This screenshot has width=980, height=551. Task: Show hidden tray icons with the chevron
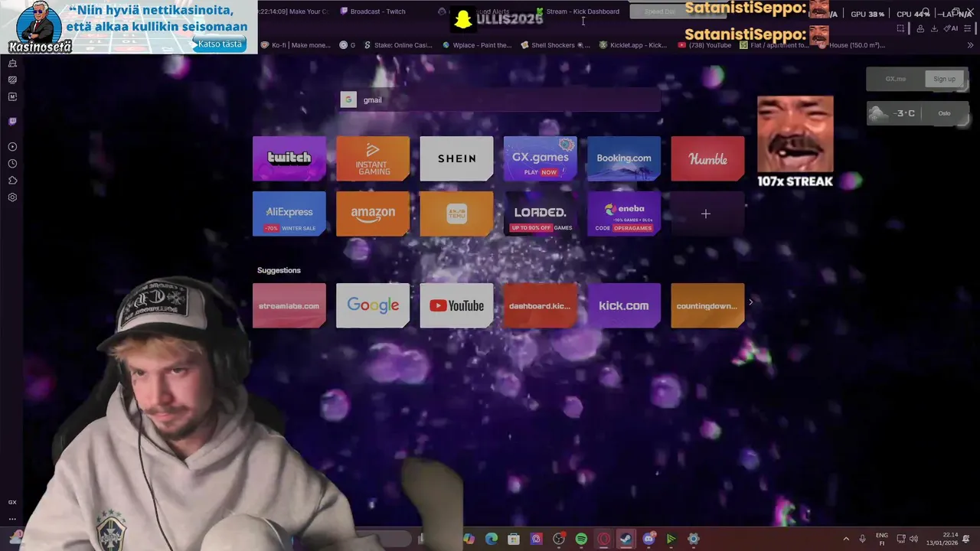[x=846, y=539]
